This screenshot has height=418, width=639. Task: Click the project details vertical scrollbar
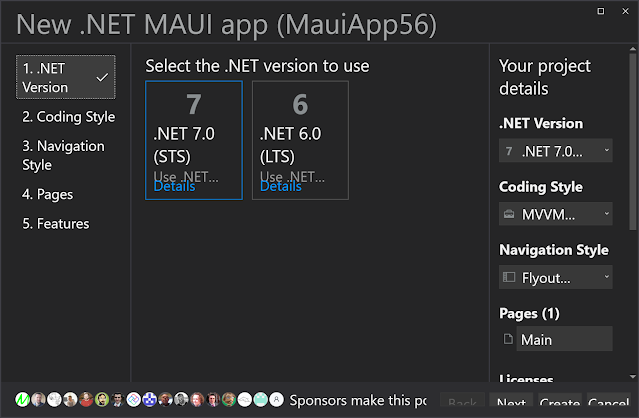[x=632, y=142]
